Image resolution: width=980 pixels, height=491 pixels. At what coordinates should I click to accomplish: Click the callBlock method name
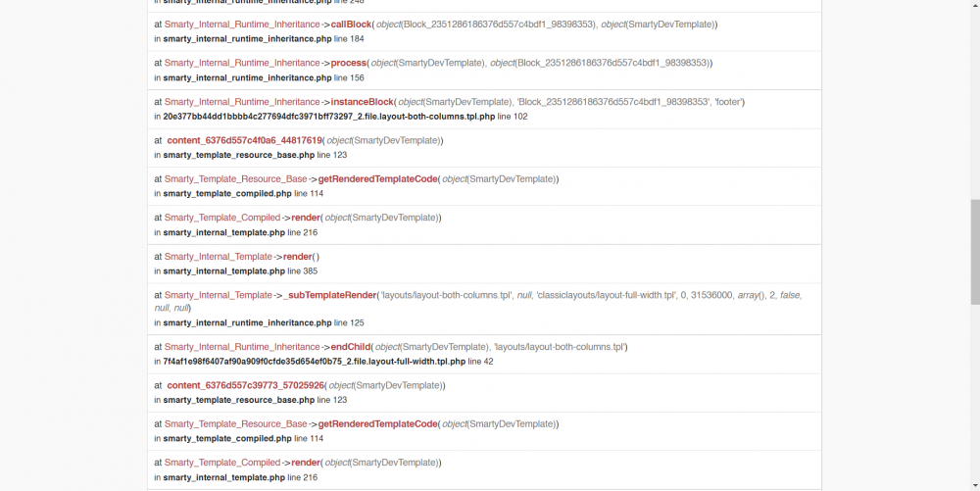click(351, 25)
